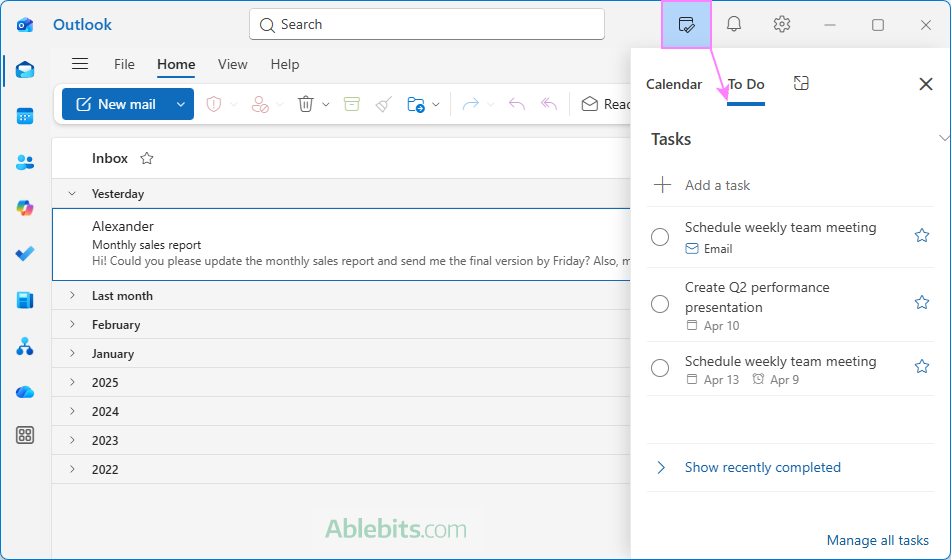Click the Move to folder icon

(x=416, y=104)
